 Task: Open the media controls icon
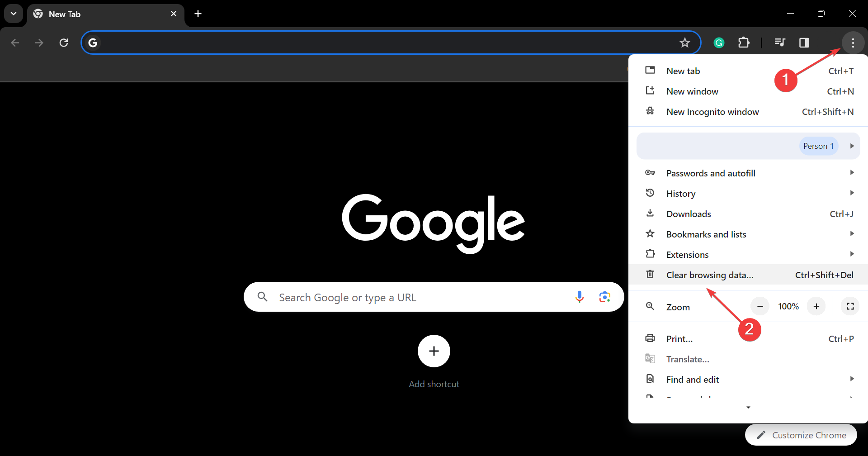pyautogui.click(x=780, y=43)
